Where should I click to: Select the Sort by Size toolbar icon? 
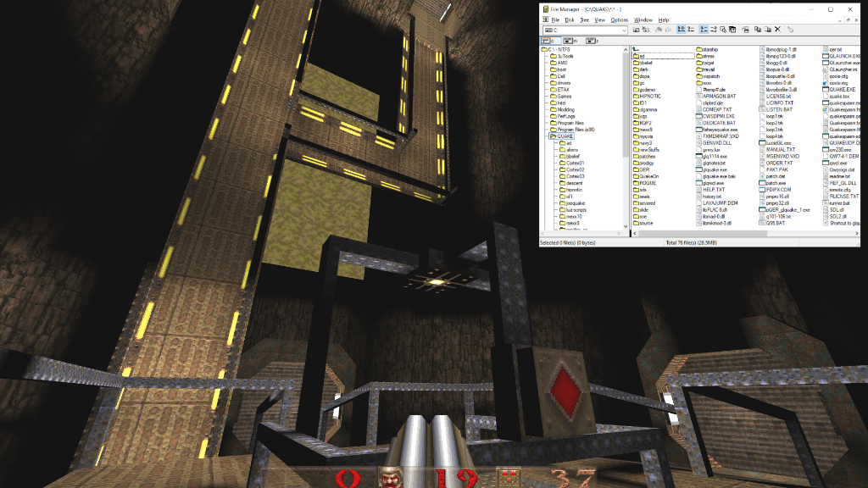pos(723,30)
